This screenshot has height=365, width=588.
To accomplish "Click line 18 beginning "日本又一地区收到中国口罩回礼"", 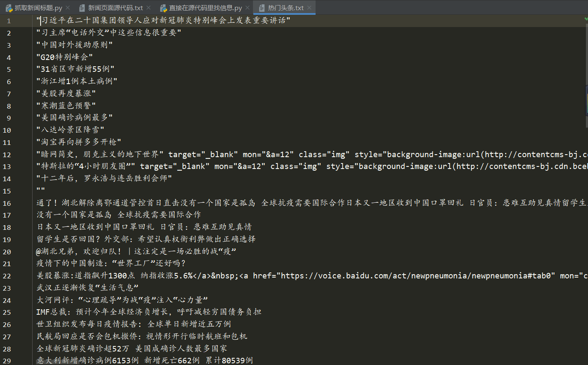I will pyautogui.click(x=144, y=227).
